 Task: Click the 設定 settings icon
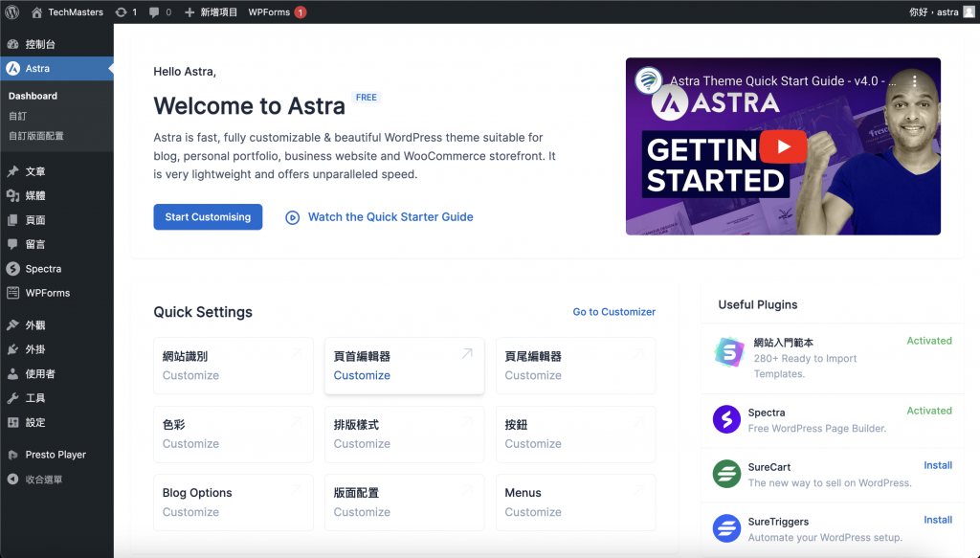[12, 422]
